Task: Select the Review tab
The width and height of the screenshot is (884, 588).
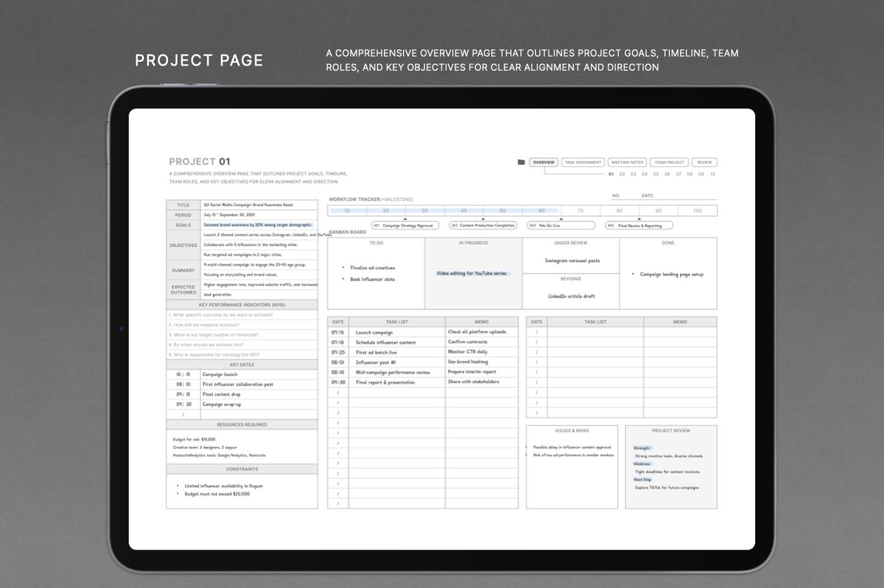Action: coord(704,162)
